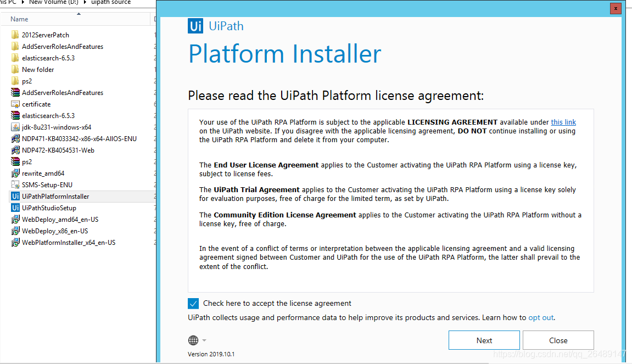Open the licensing agreement 'this link'
The image size is (632, 364).
(x=563, y=122)
